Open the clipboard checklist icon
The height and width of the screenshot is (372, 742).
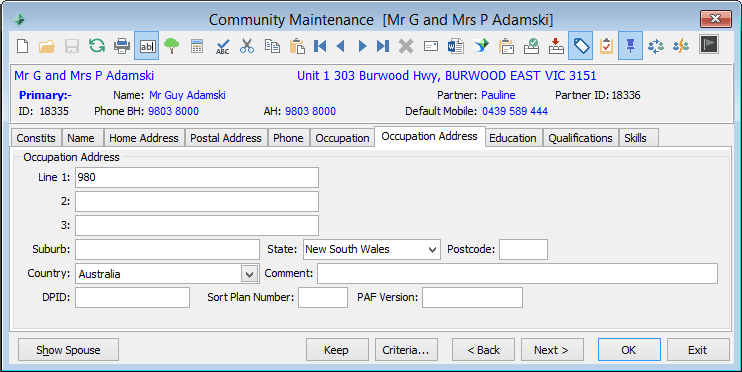tap(606, 46)
